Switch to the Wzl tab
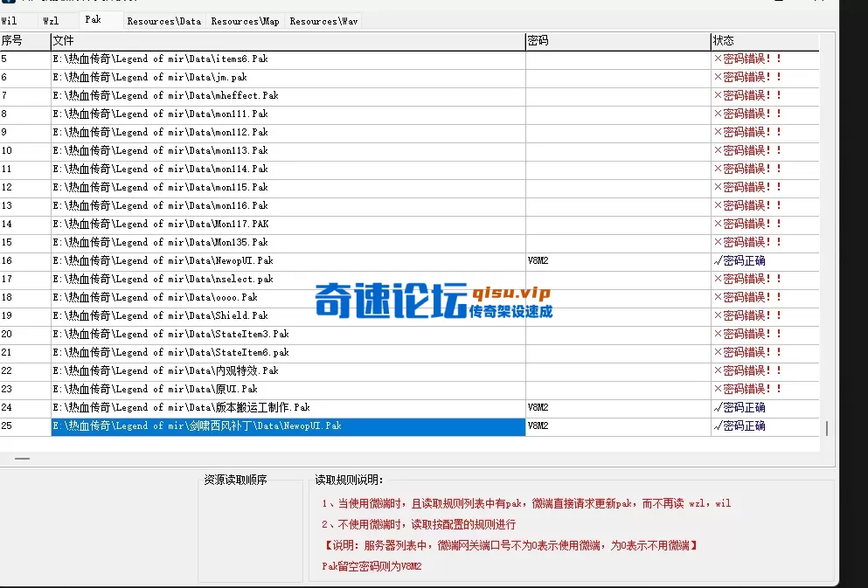 [52, 20]
